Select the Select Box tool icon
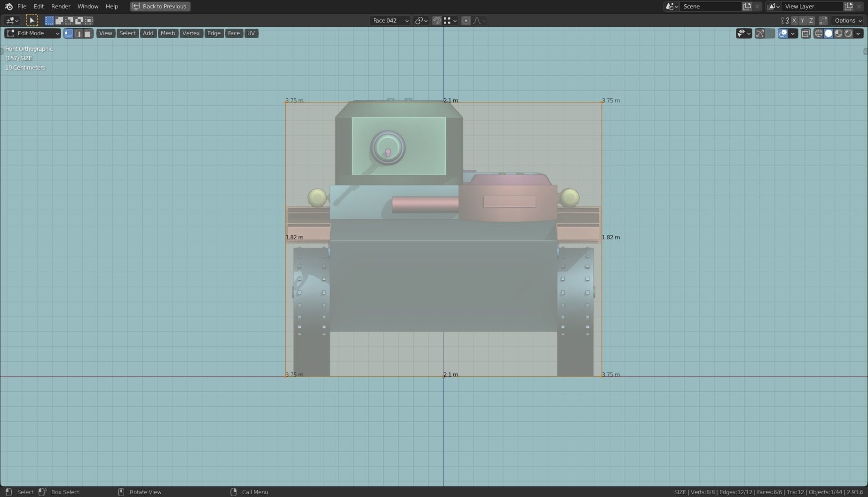868x497 pixels. 32,20
